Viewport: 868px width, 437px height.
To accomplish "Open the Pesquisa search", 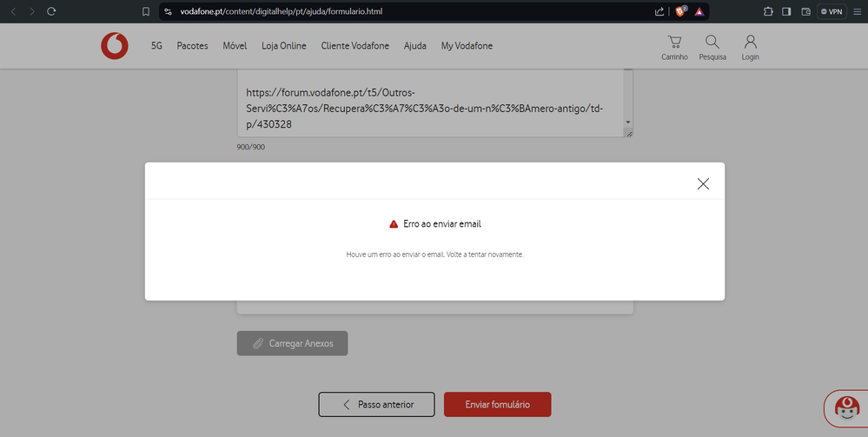I will click(712, 47).
